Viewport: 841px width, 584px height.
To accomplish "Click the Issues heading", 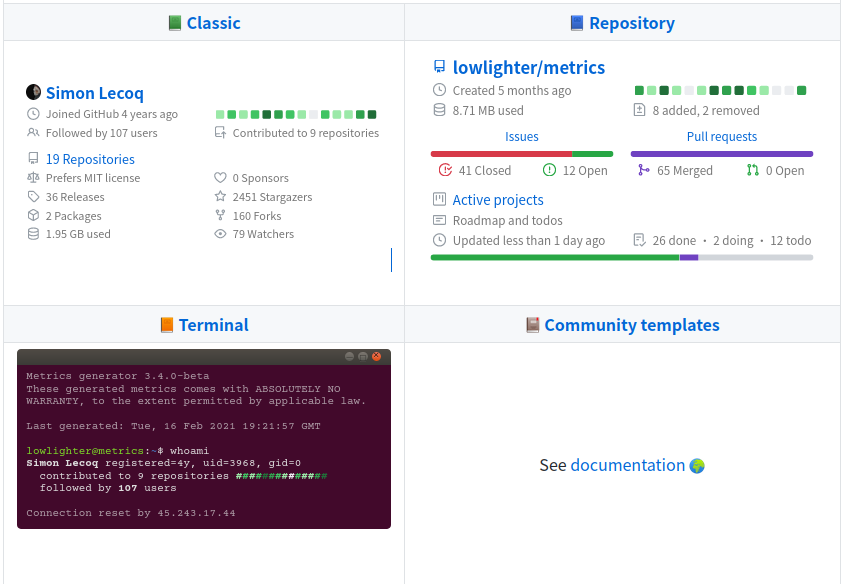I will 521,137.
